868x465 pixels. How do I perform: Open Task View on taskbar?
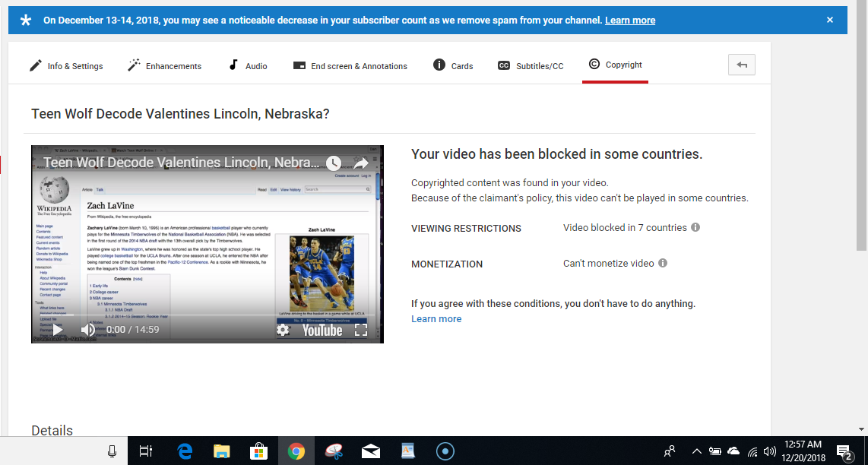(x=146, y=451)
